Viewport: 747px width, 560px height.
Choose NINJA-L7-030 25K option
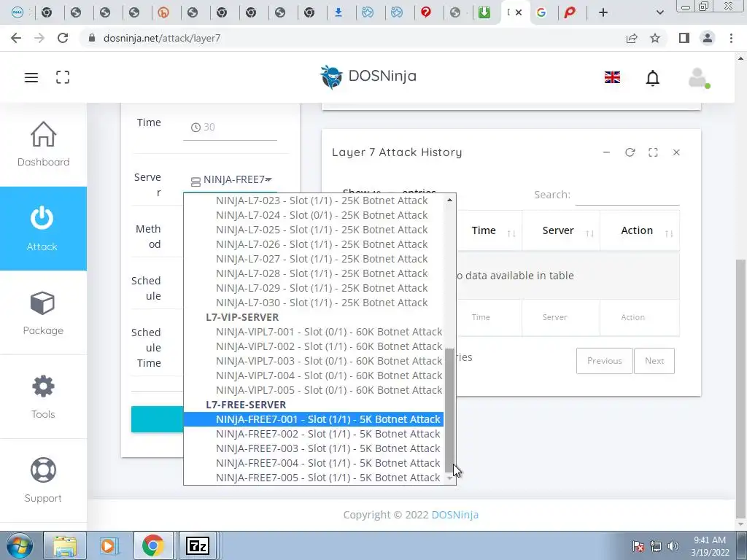tap(314, 303)
